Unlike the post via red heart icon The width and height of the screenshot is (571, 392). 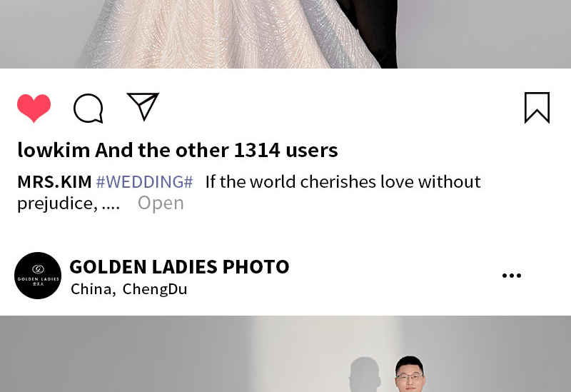[34, 109]
